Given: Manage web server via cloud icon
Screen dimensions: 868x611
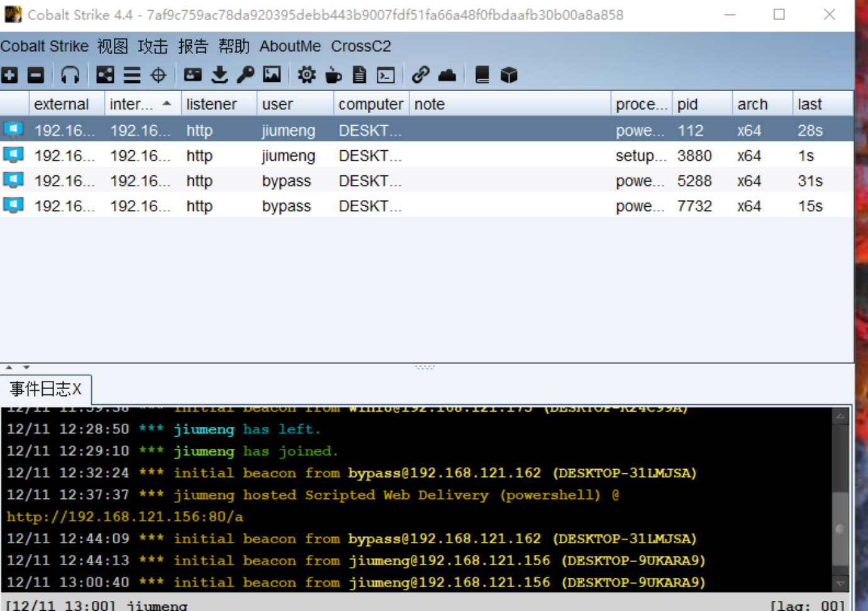Looking at the screenshot, I should tap(447, 75).
